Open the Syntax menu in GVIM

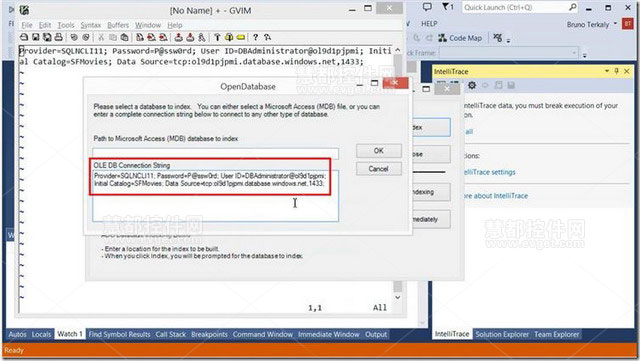point(91,25)
